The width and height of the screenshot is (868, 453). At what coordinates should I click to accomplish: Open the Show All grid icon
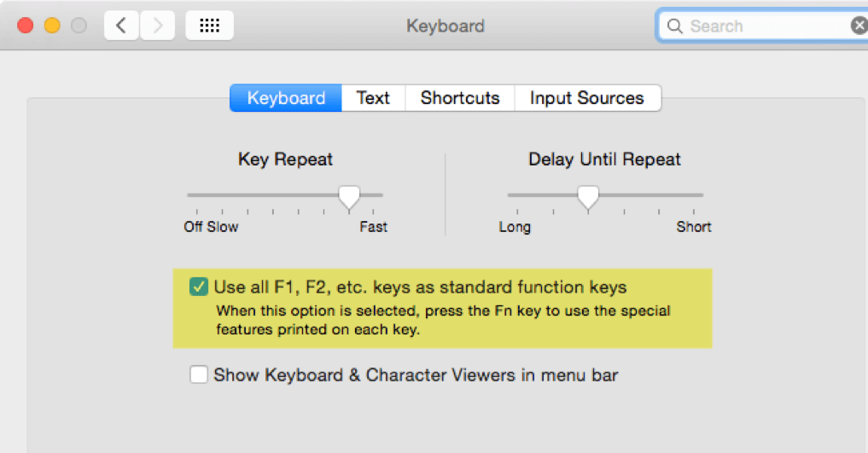[209, 26]
